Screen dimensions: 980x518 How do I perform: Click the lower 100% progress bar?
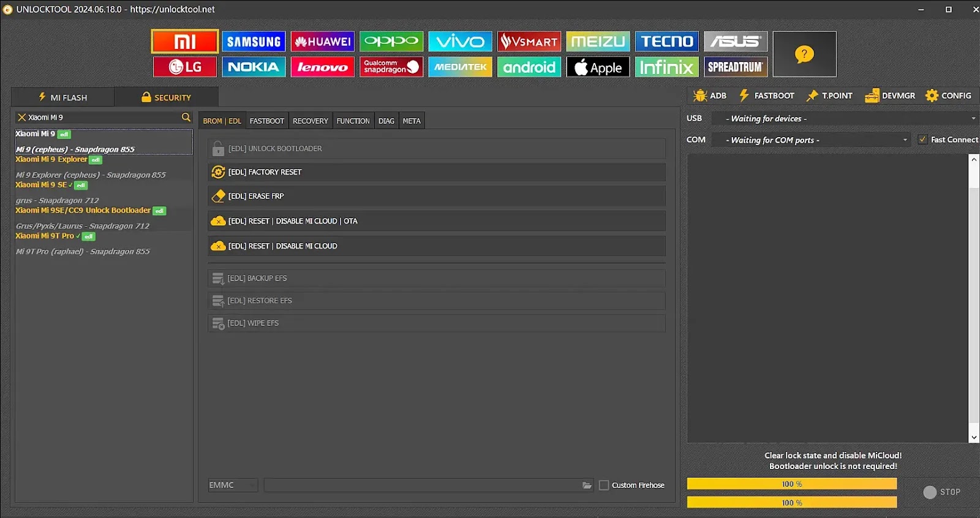[x=792, y=503]
